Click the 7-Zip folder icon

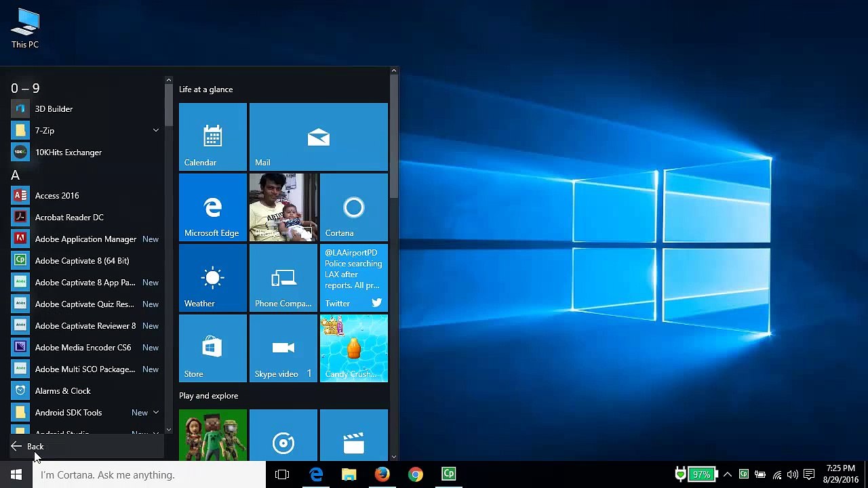click(20, 130)
